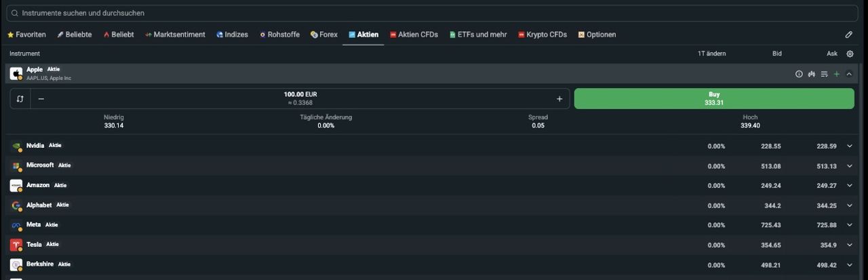868x280 pixels.
Task: Click Tesla bid price 354.65
Action: tap(772, 245)
